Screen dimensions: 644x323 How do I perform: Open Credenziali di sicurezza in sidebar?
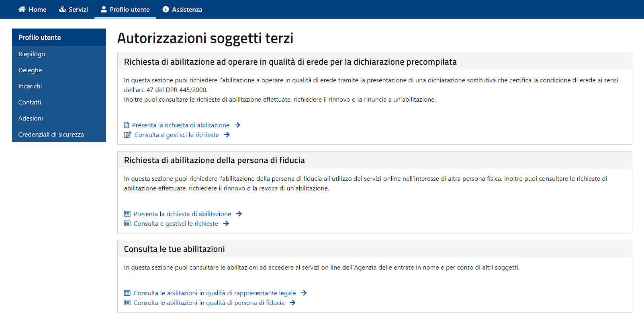[59, 134]
